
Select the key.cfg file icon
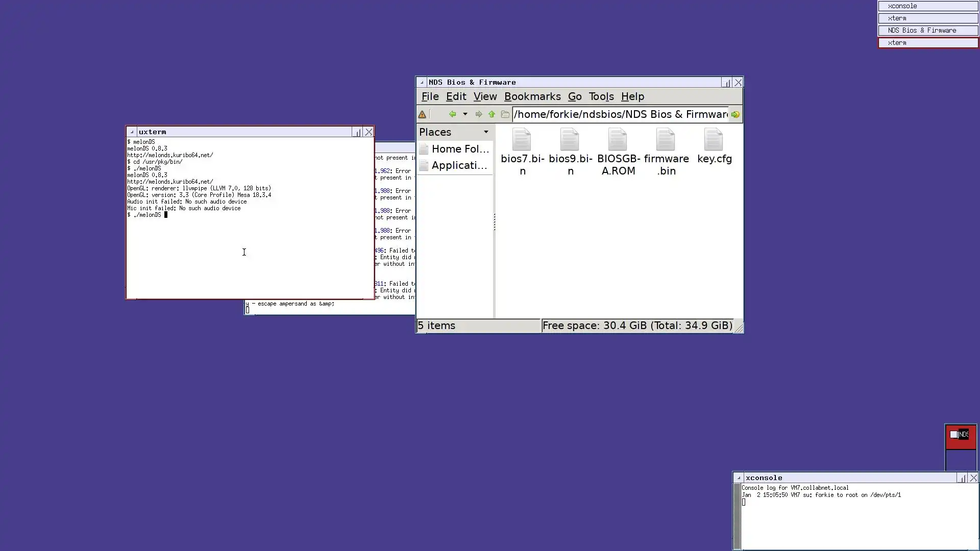[x=714, y=140]
